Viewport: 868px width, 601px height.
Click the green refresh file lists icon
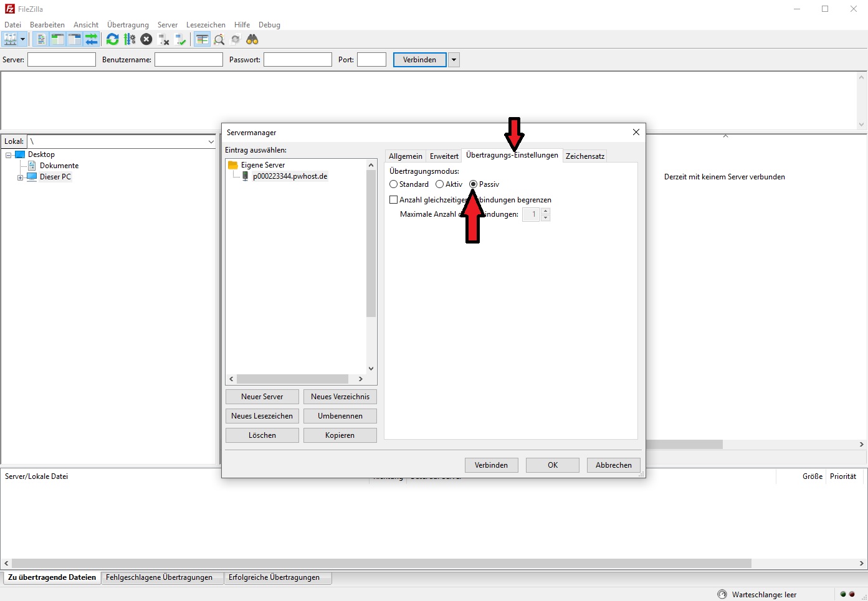point(112,39)
